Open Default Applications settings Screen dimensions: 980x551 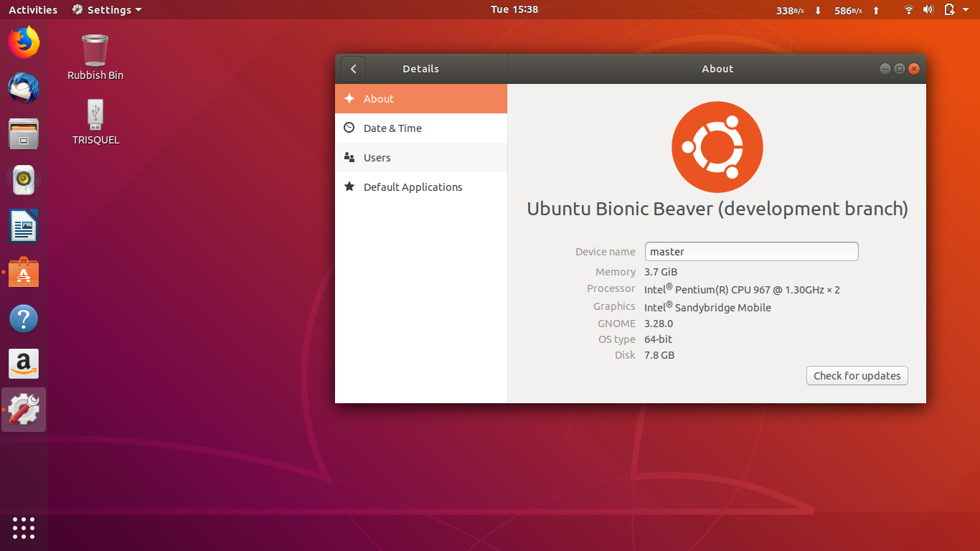coord(413,187)
